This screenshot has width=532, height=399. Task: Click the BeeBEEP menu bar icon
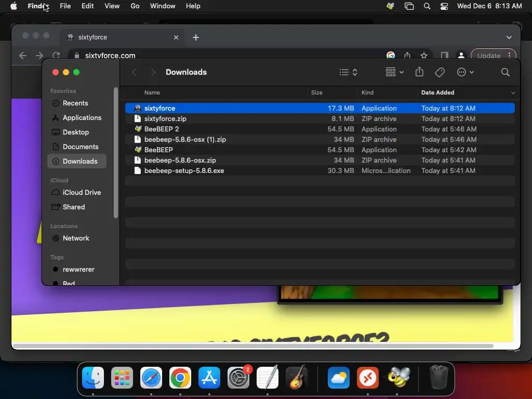(390, 6)
